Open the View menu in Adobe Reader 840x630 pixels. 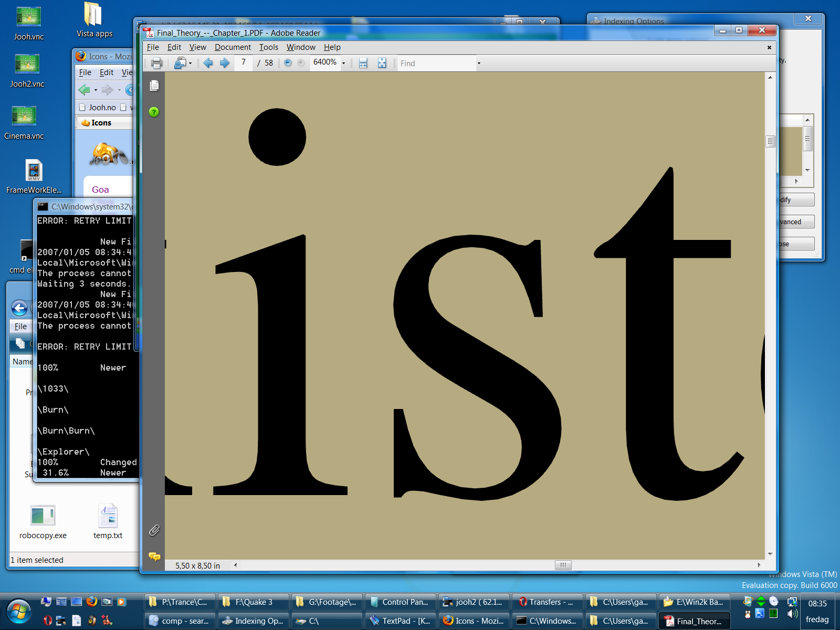pos(197,47)
